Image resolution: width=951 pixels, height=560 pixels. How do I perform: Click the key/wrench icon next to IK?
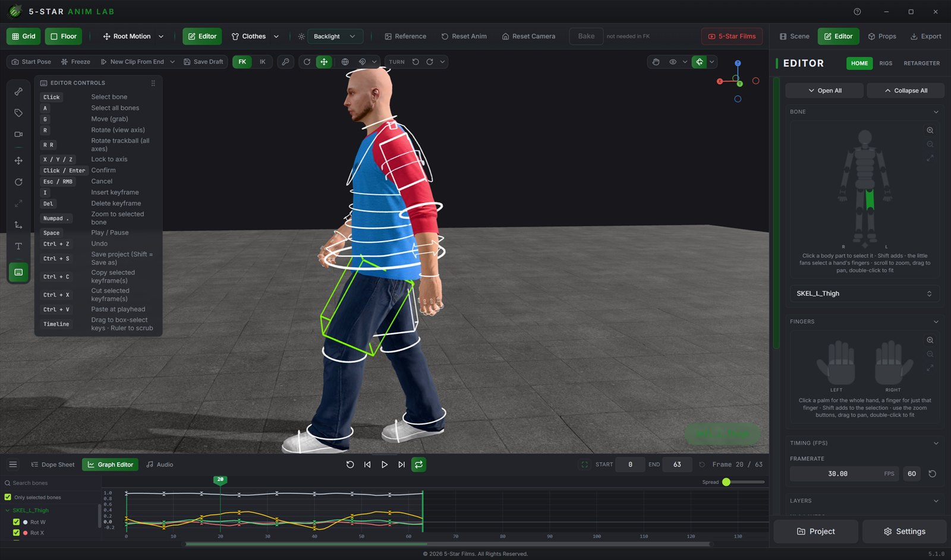pos(286,62)
